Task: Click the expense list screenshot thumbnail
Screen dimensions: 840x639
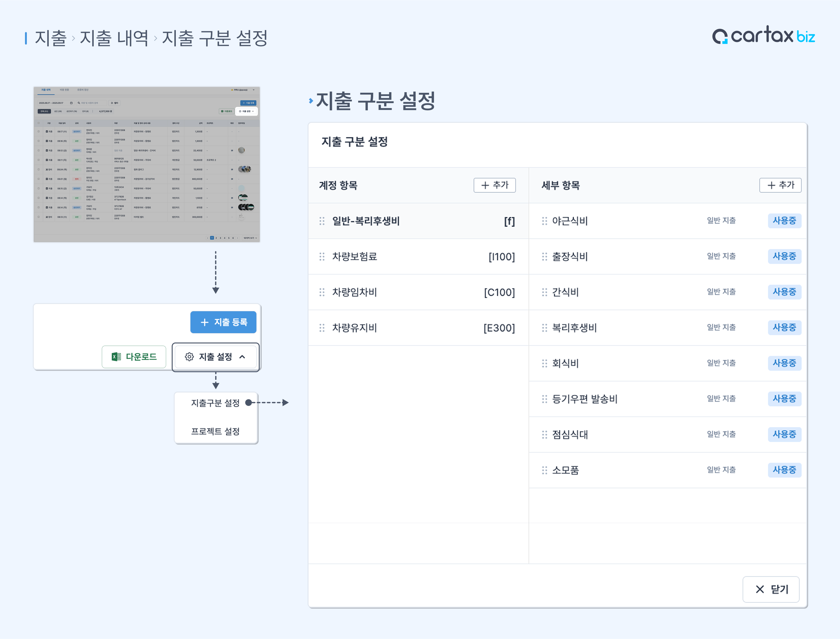Action: (147, 164)
